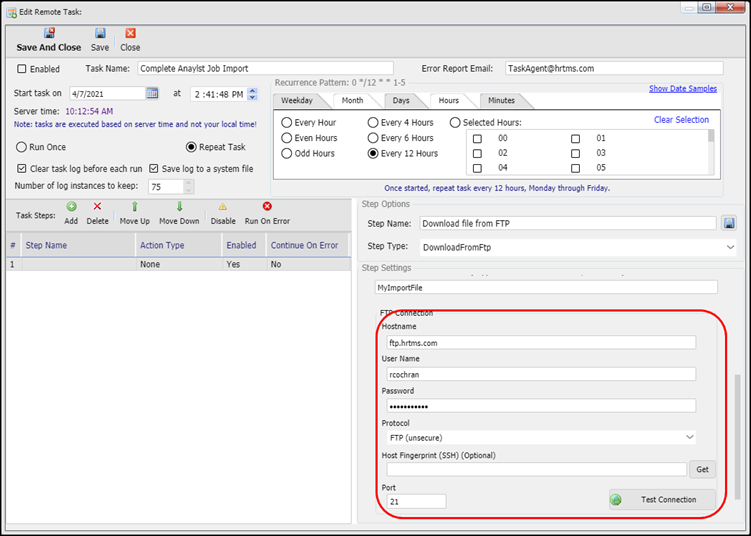Viewport: 751px width, 536px height.
Task: Switch to the Weekday tab
Action: (x=297, y=101)
